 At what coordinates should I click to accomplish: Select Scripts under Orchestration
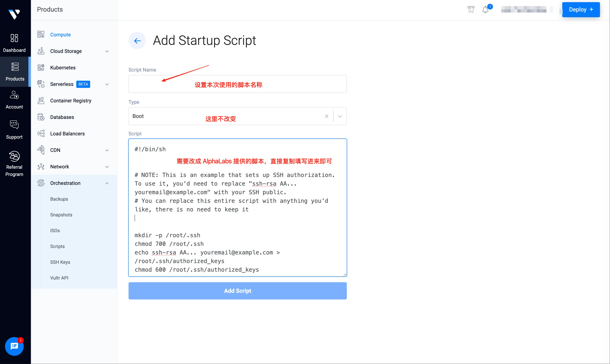click(x=57, y=246)
